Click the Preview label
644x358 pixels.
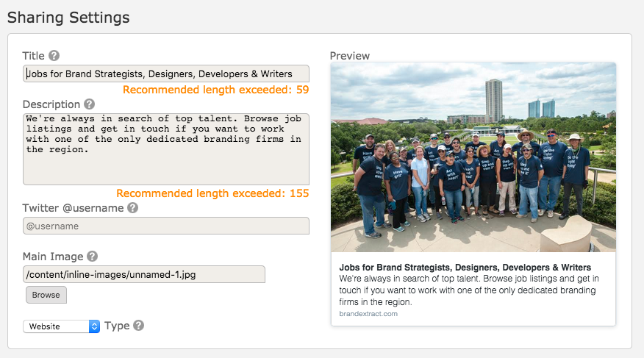[x=350, y=56]
